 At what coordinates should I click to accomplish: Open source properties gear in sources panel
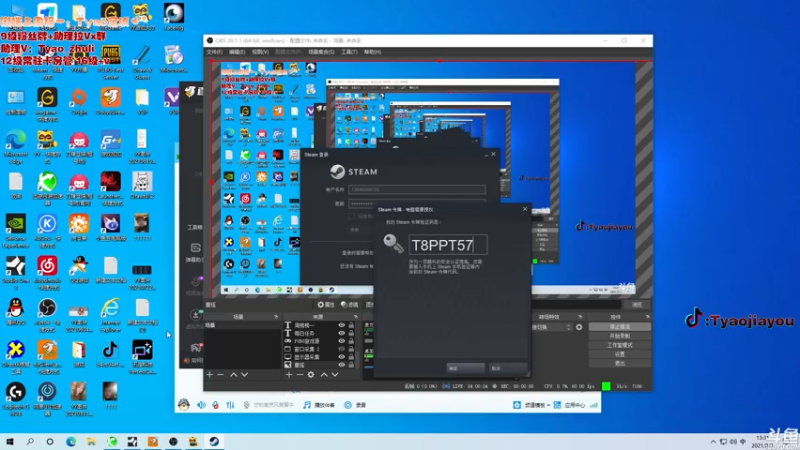point(311,374)
